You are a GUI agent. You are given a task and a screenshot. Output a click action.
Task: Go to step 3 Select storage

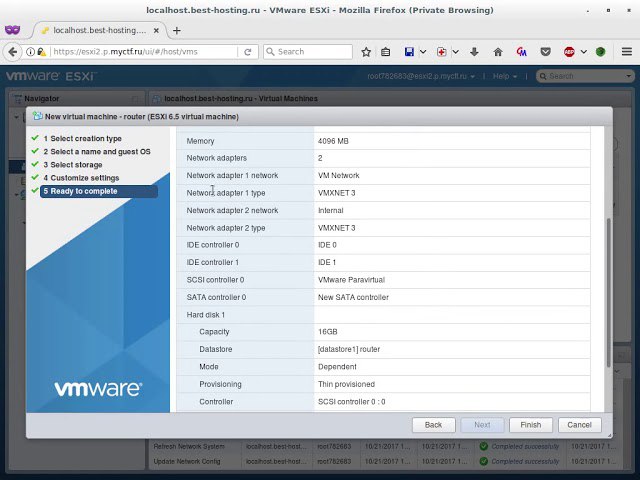coord(73,164)
